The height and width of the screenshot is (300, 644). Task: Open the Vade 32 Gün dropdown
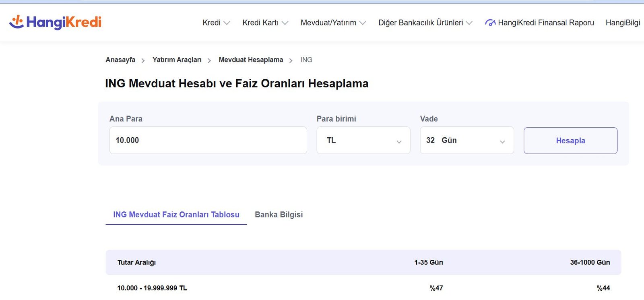point(466,141)
